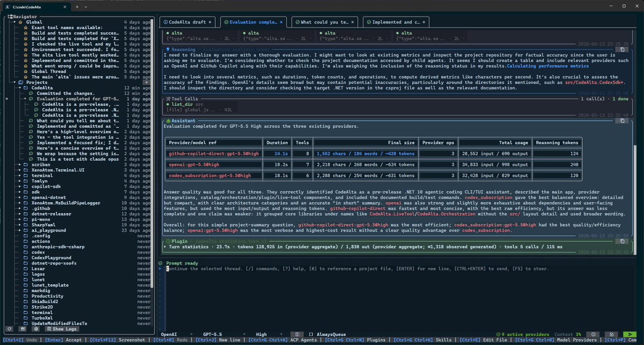The width and height of the screenshot is (644, 345).
Task: Click the home icon beside 'Global Thread'
Action: coord(25,71)
